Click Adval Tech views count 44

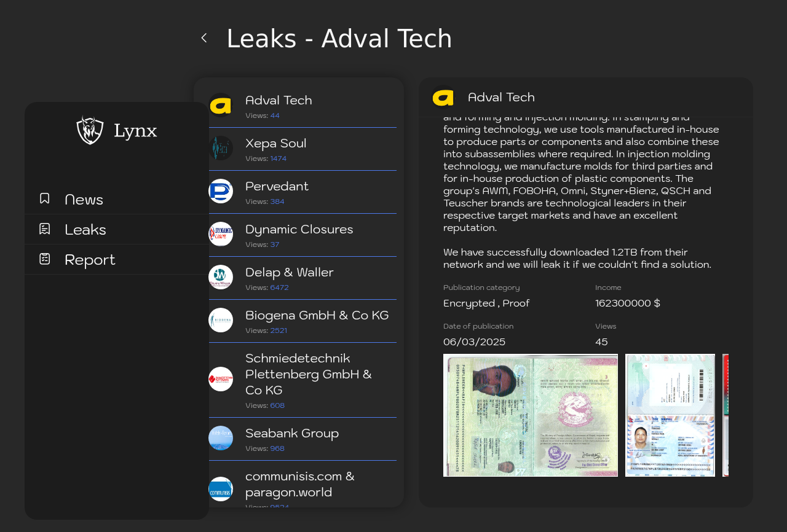(x=275, y=115)
